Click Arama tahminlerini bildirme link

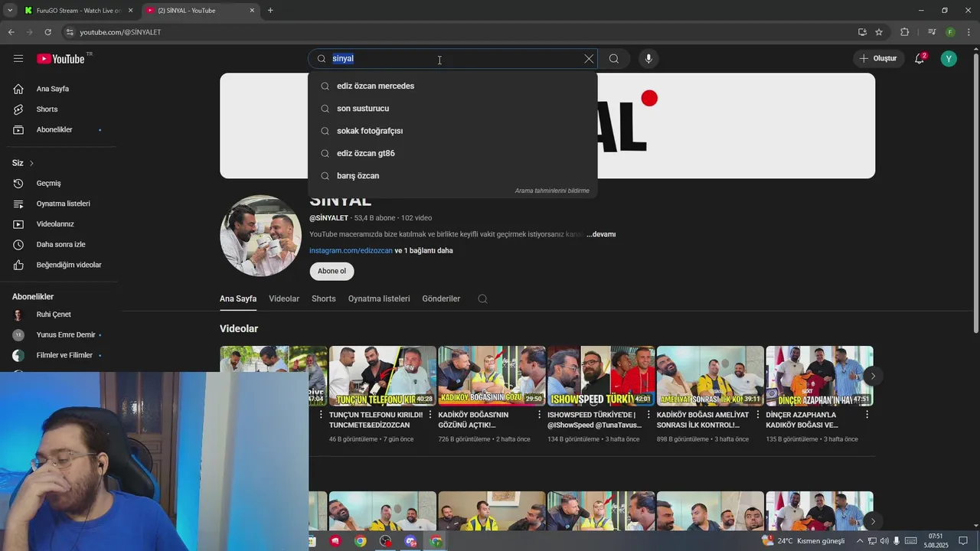click(x=552, y=191)
